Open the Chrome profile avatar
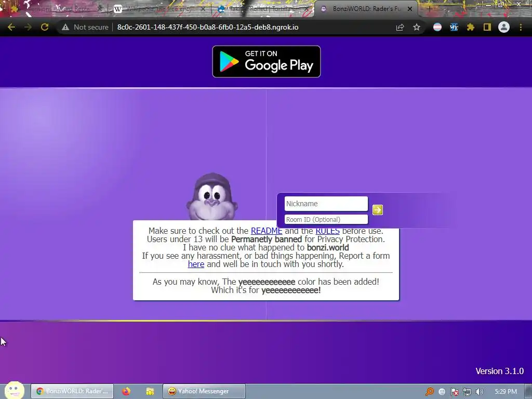 (x=504, y=27)
